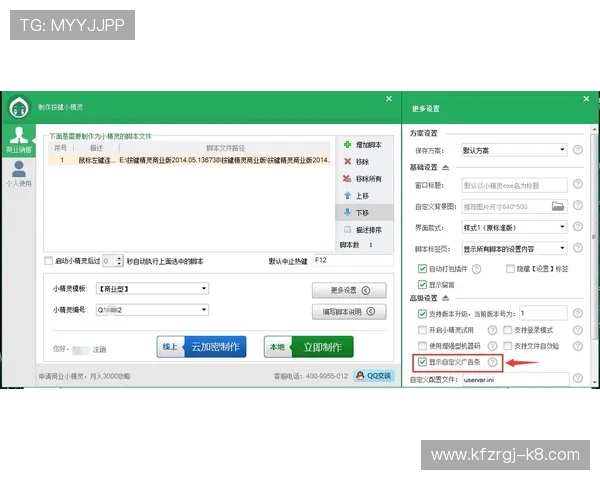The image size is (600, 480).
Task: Open the QQ交谈 chat button
Action: coord(374,376)
